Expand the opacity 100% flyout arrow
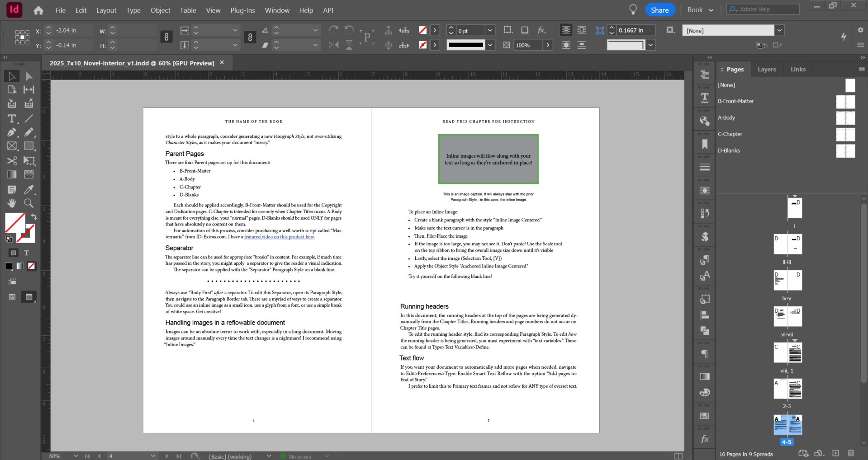 coord(548,45)
